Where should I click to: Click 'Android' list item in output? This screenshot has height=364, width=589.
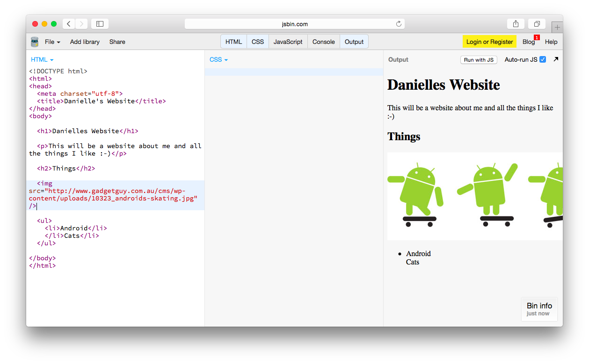click(418, 254)
